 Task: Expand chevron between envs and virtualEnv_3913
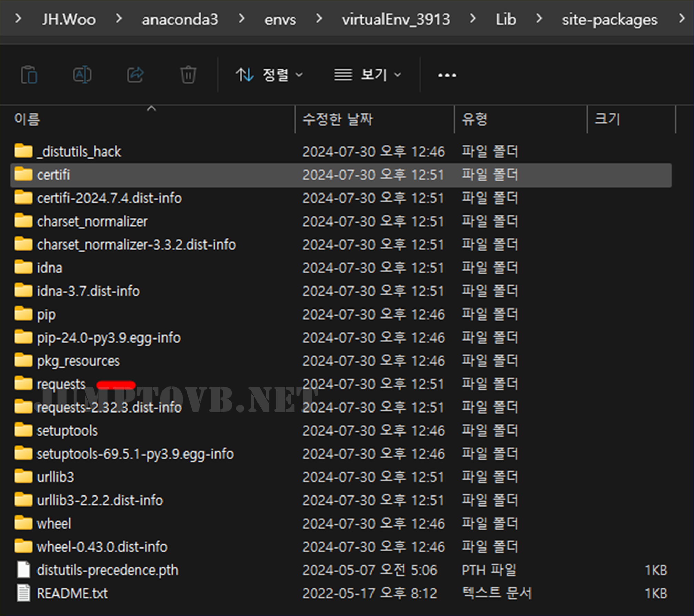pos(319,19)
